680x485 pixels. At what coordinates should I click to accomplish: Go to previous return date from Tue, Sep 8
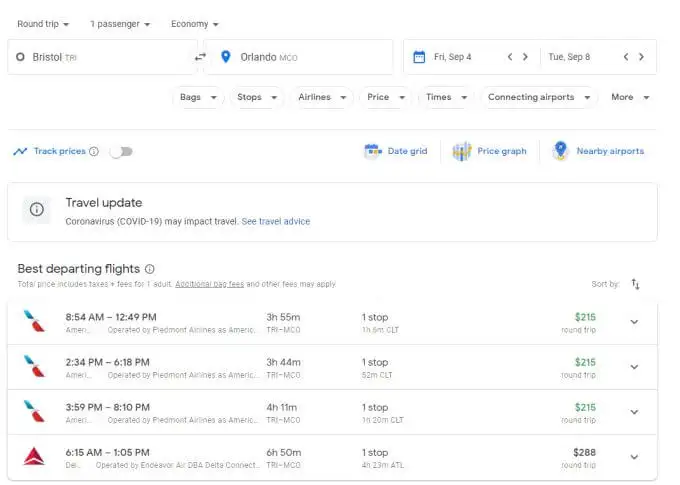click(x=626, y=57)
